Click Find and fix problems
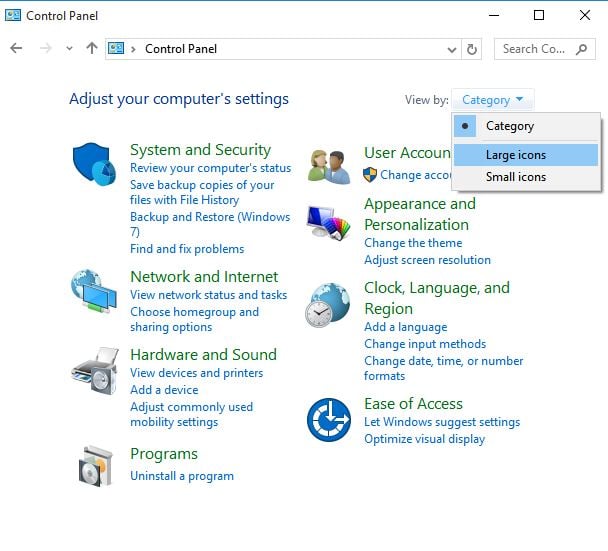Image resolution: width=608 pixels, height=551 pixels. tap(187, 249)
